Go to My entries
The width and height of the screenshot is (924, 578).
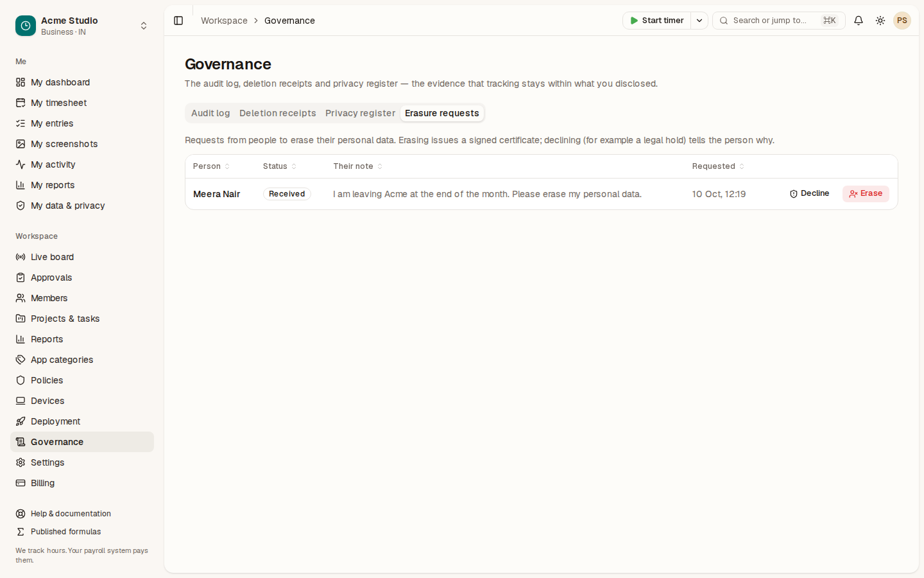point(82,123)
